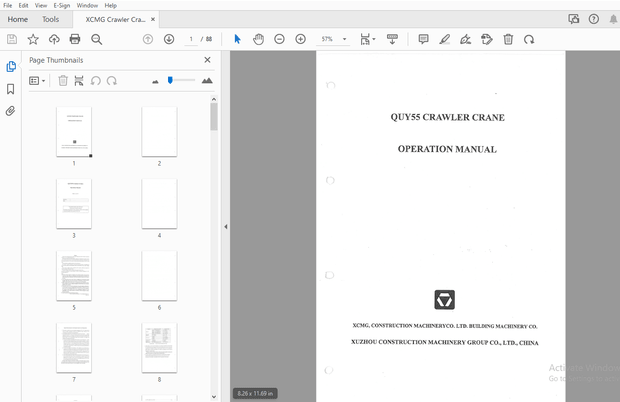620x402 pixels.
Task: Select the XCMG Crawler Cra... document tab
Action: [115, 19]
